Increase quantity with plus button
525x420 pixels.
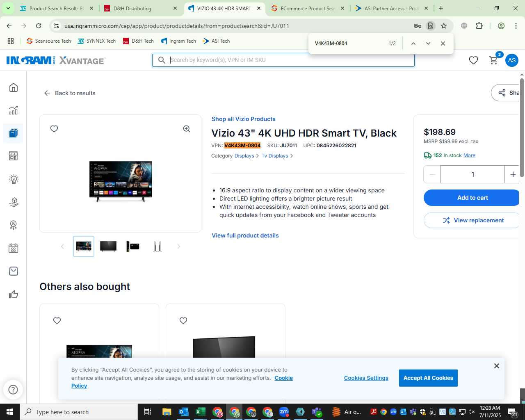(x=513, y=174)
